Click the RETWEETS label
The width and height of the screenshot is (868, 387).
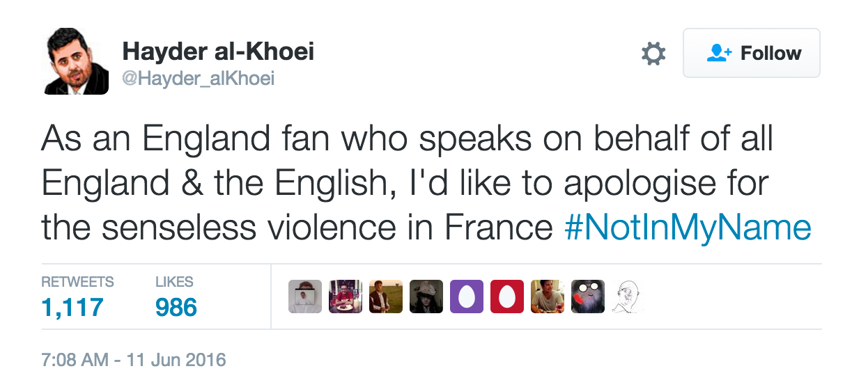click(x=77, y=282)
